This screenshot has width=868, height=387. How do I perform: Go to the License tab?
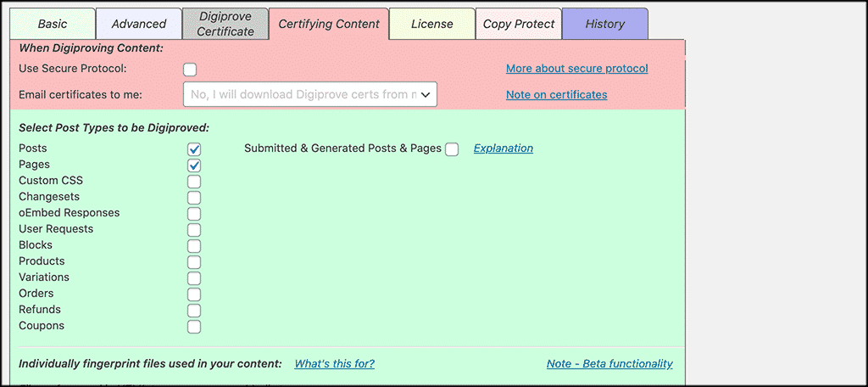(431, 24)
